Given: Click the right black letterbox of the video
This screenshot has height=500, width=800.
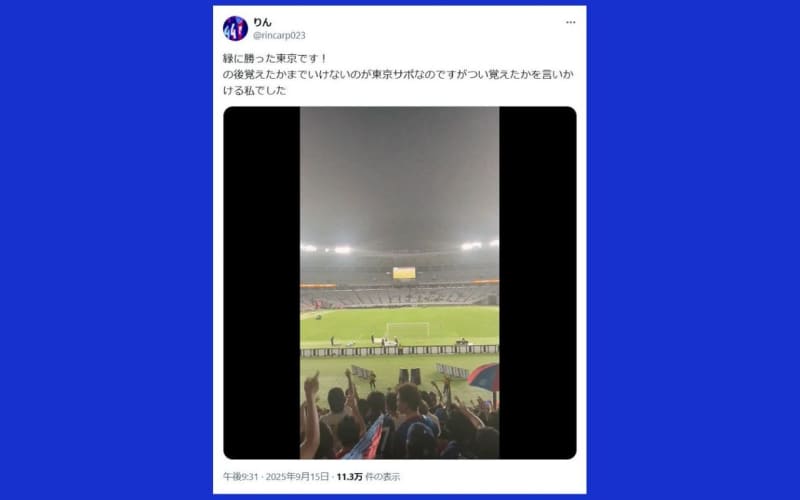Looking at the screenshot, I should point(538,283).
